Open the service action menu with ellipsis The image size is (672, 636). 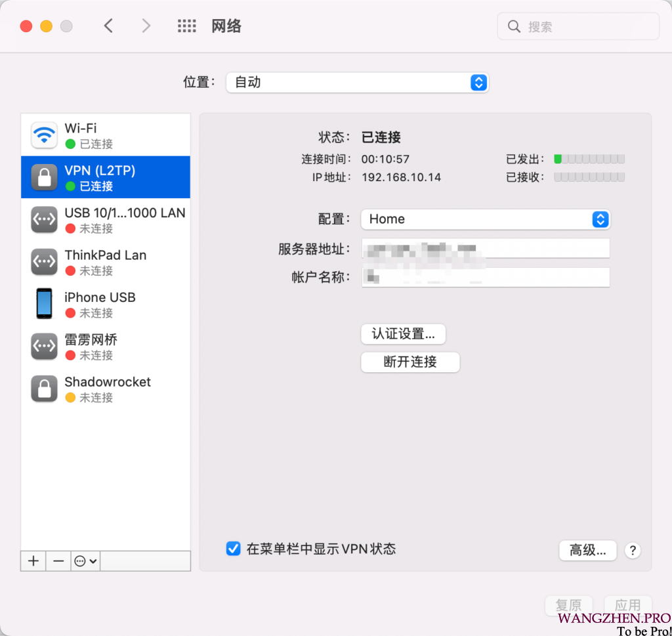(86, 561)
